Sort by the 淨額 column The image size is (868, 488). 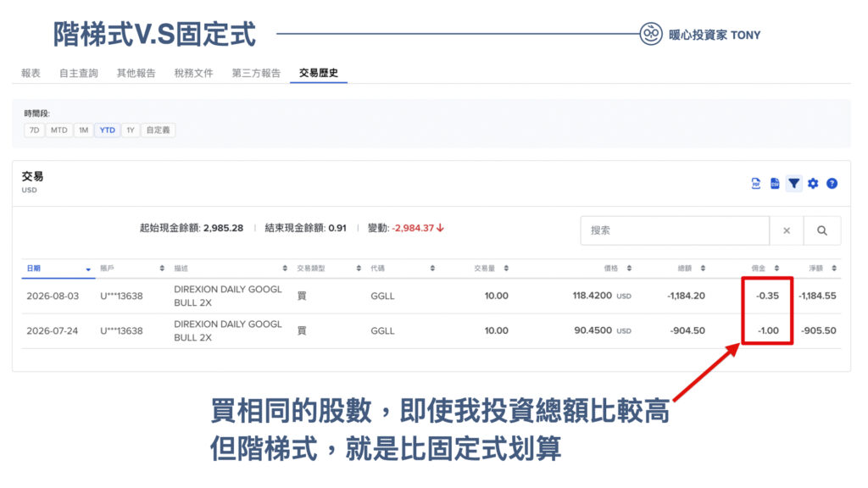(822, 269)
